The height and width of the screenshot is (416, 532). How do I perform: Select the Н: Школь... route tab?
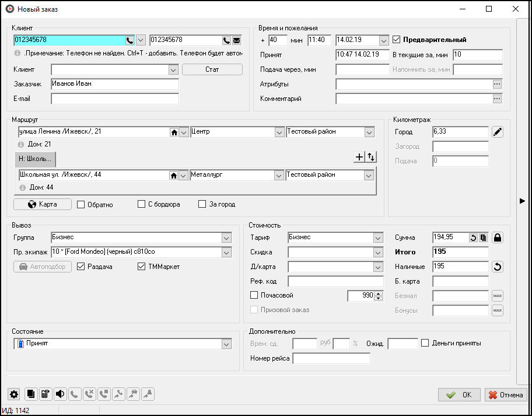point(35,159)
